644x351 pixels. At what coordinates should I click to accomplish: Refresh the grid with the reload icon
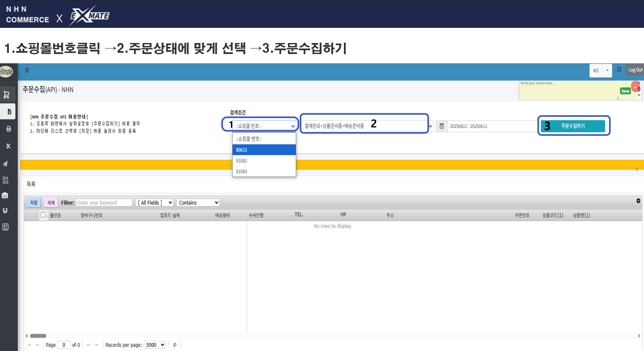(x=174, y=345)
